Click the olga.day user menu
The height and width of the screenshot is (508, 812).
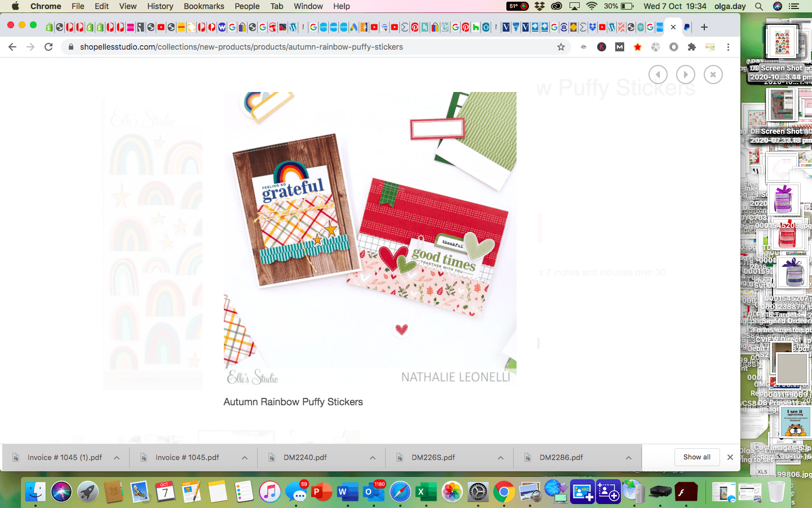[730, 6]
